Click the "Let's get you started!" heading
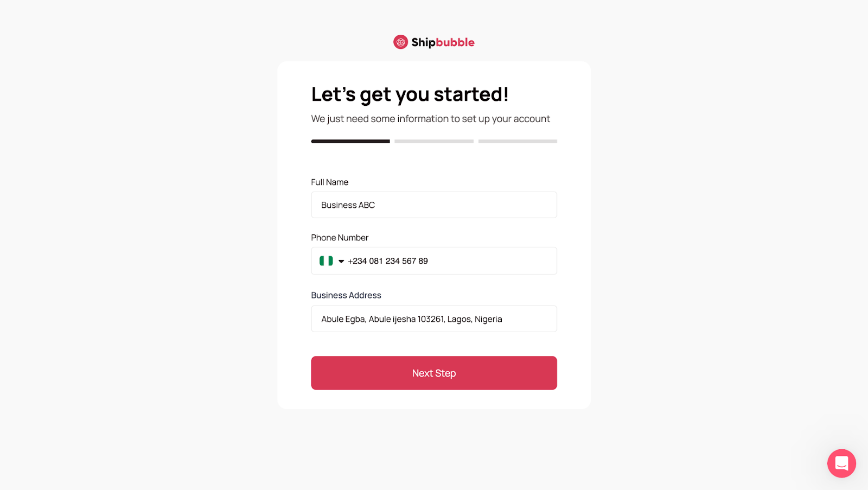 [x=410, y=94]
